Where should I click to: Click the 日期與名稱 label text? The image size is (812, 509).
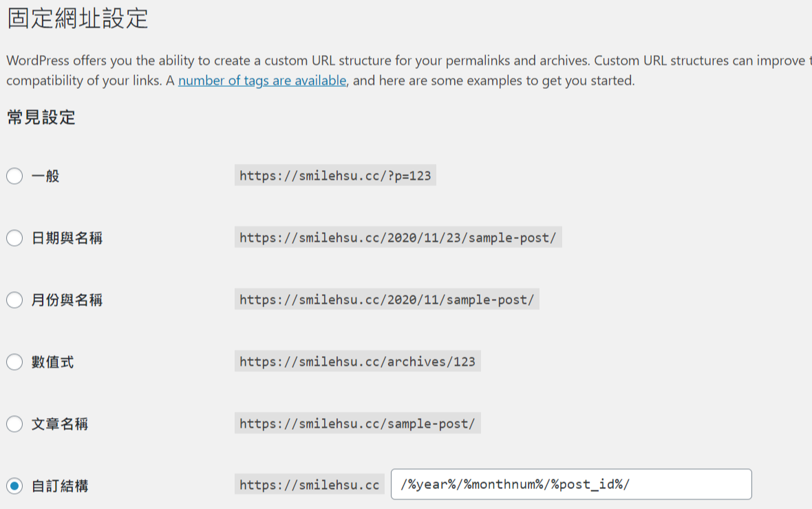click(67, 238)
